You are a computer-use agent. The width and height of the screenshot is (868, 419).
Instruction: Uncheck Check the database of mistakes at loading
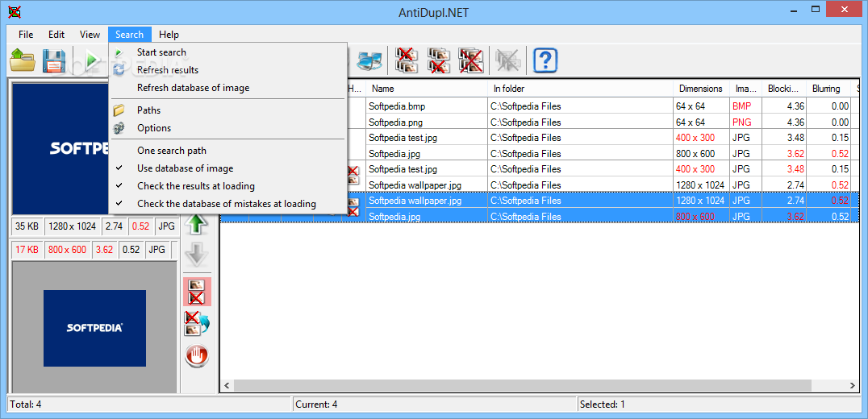click(228, 203)
